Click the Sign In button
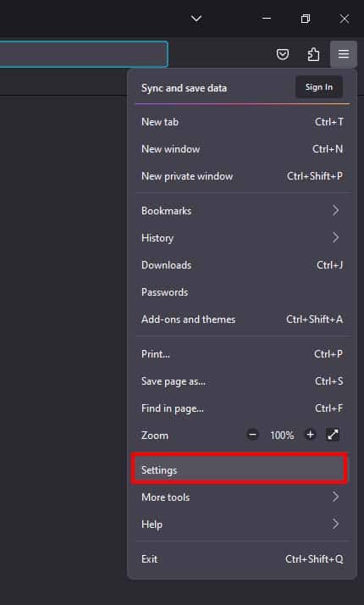The height and width of the screenshot is (605, 364). 319,87
